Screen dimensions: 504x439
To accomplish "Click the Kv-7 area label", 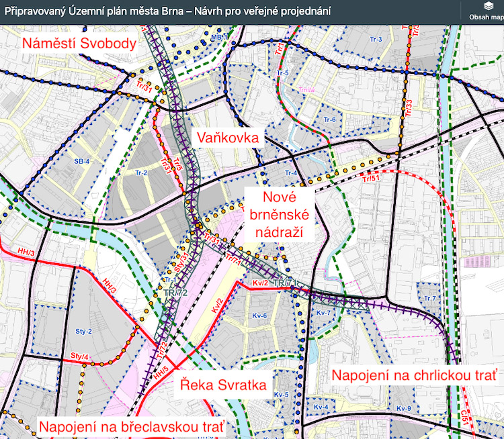I will [x=325, y=313].
